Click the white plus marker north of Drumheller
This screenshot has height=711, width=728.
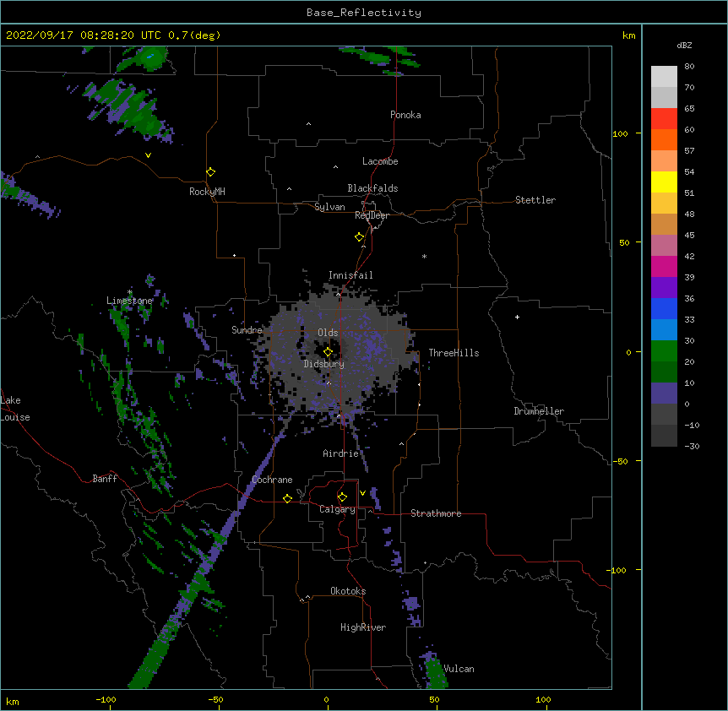point(517,317)
